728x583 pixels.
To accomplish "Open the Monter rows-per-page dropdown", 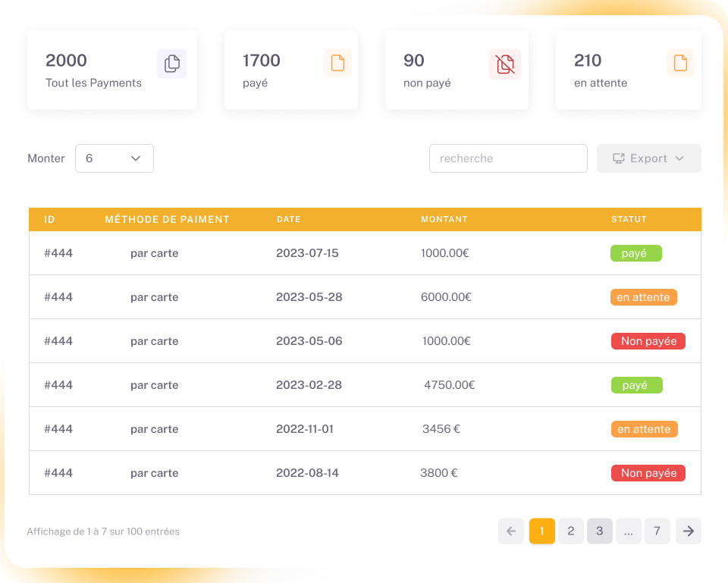I will click(x=115, y=158).
